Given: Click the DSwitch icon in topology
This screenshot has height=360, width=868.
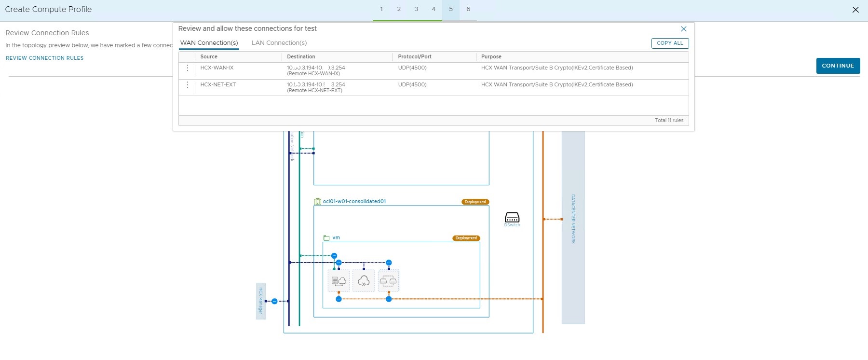Looking at the screenshot, I should pyautogui.click(x=512, y=218).
